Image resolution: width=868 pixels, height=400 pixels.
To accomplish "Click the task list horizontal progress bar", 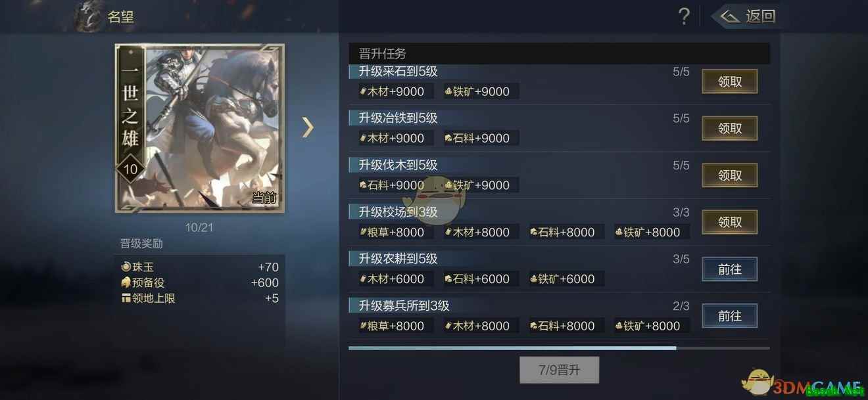I will click(559, 347).
